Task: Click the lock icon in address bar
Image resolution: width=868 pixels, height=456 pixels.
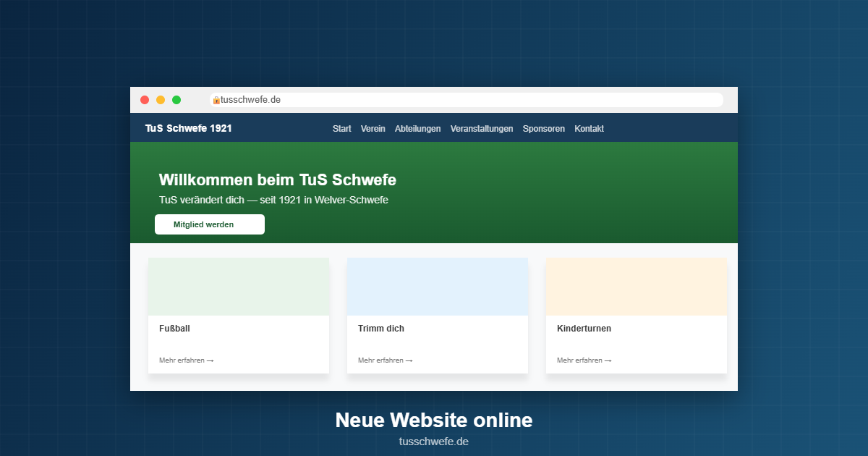Action: (x=216, y=100)
